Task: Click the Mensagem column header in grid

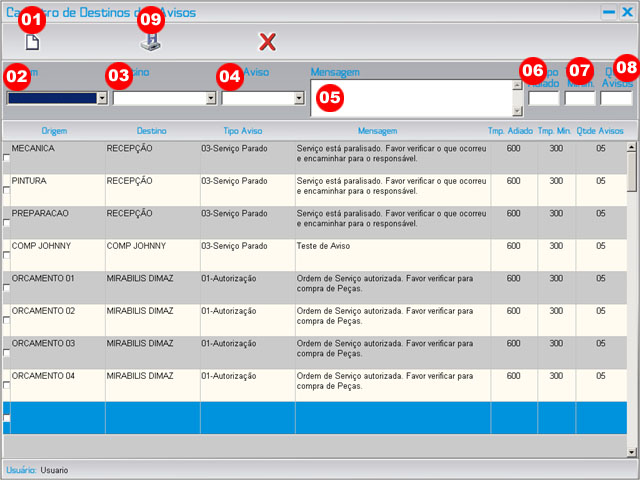Action: click(x=377, y=131)
